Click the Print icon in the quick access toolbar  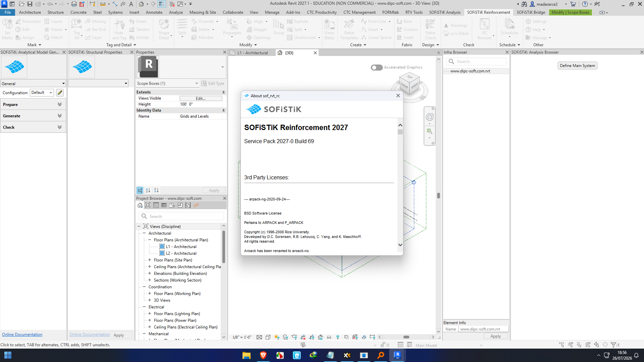coord(74,4)
